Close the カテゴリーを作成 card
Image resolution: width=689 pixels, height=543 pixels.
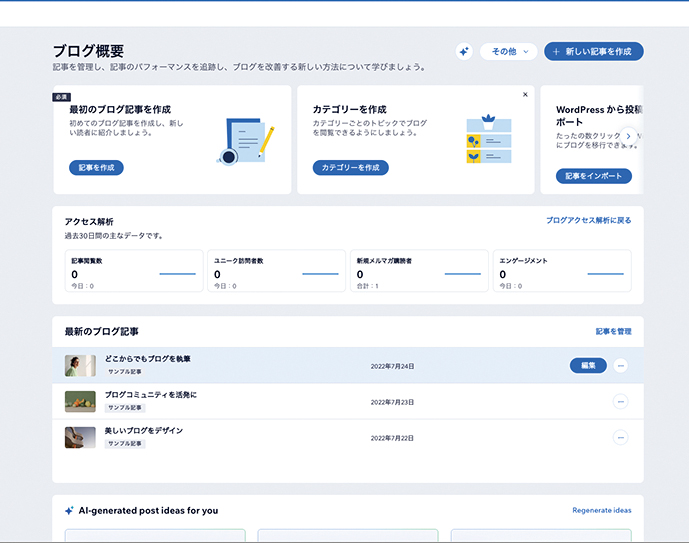tap(525, 95)
